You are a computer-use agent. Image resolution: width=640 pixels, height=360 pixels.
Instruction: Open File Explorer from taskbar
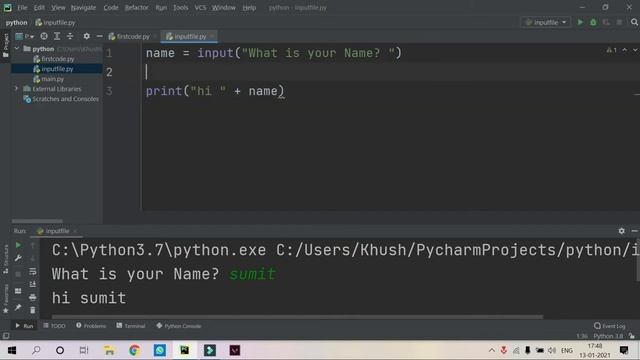(x=109, y=350)
